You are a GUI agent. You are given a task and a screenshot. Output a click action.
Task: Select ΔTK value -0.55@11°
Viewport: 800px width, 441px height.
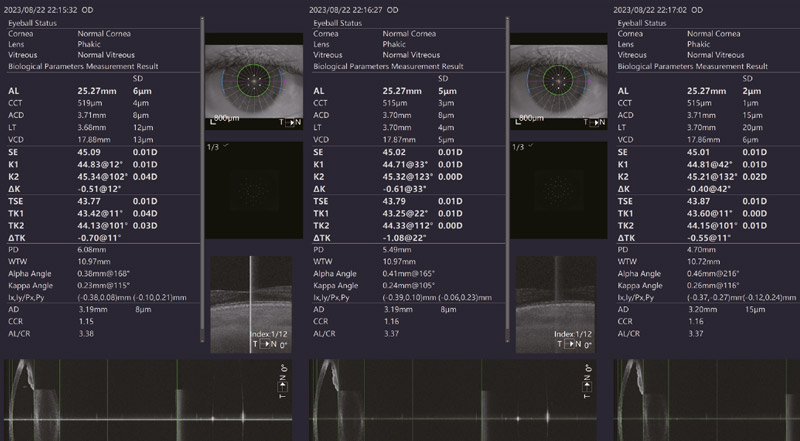[709, 238]
